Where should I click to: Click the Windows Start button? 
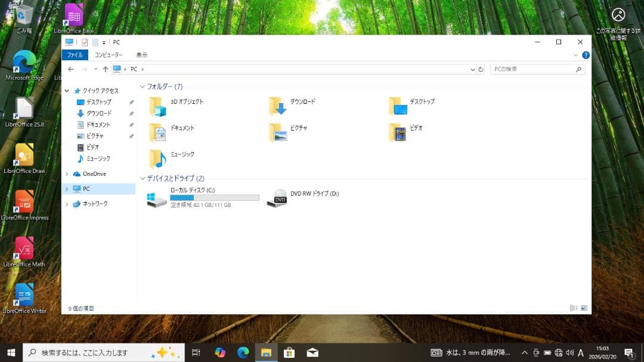[11, 352]
